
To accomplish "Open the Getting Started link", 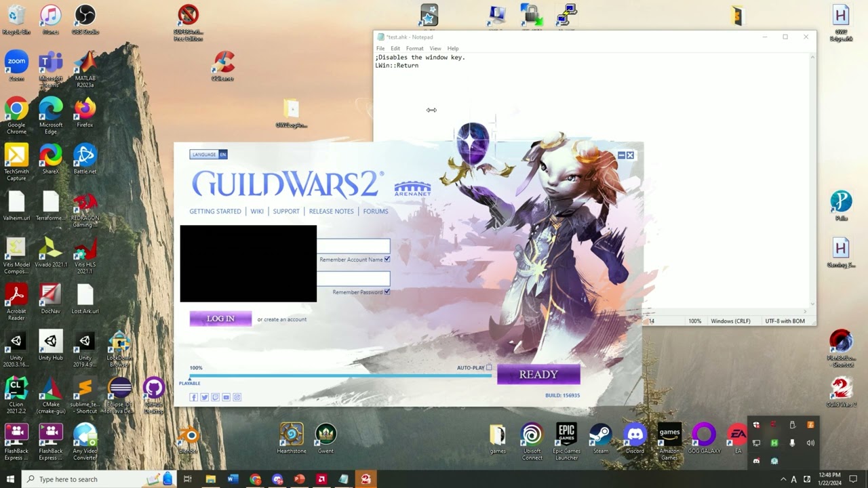I will tap(215, 211).
